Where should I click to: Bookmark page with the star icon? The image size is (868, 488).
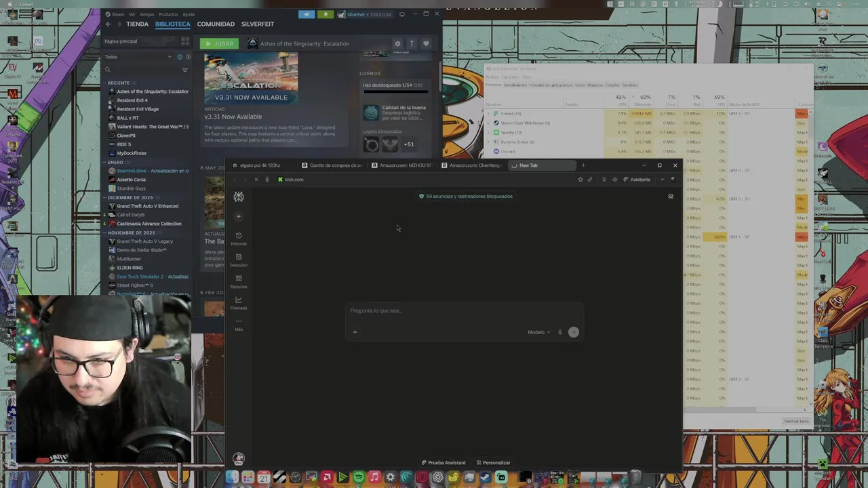[x=580, y=180]
